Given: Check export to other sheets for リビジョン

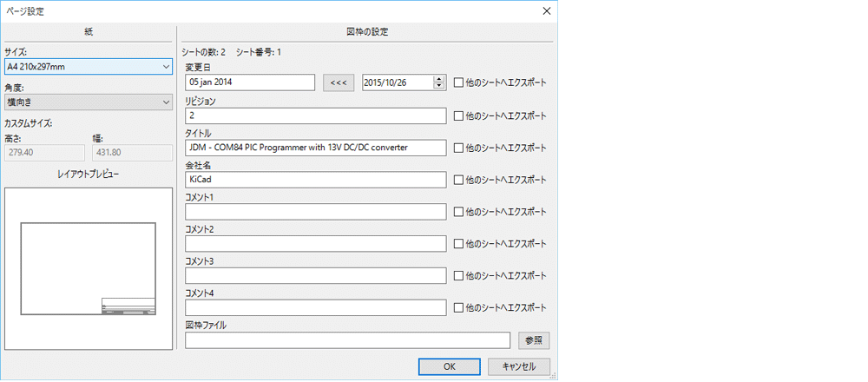Looking at the screenshot, I should pos(459,115).
